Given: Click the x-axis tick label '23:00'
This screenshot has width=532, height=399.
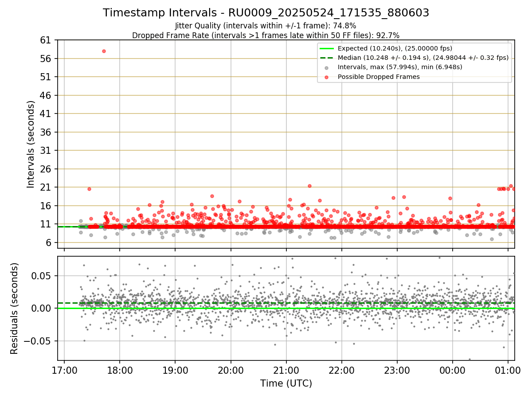Looking at the screenshot, I should [x=397, y=370].
